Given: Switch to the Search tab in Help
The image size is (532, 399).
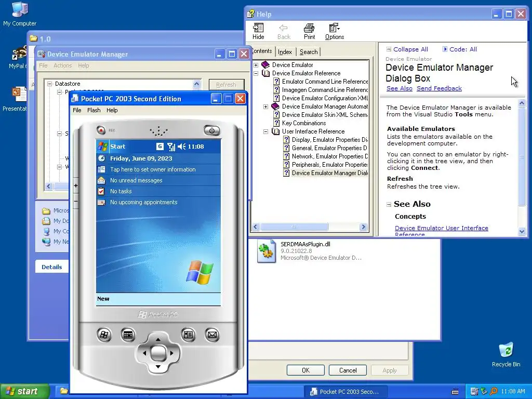Looking at the screenshot, I should pos(309,52).
